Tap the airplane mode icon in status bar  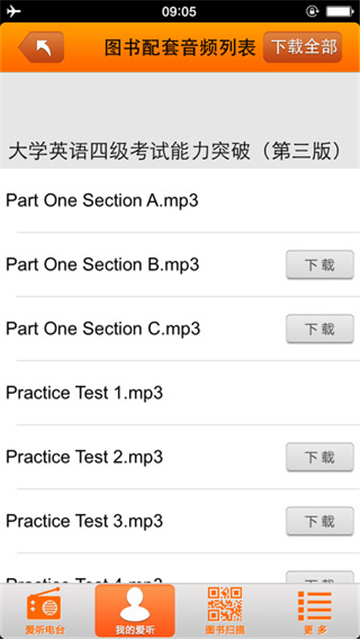pyautogui.click(x=14, y=11)
